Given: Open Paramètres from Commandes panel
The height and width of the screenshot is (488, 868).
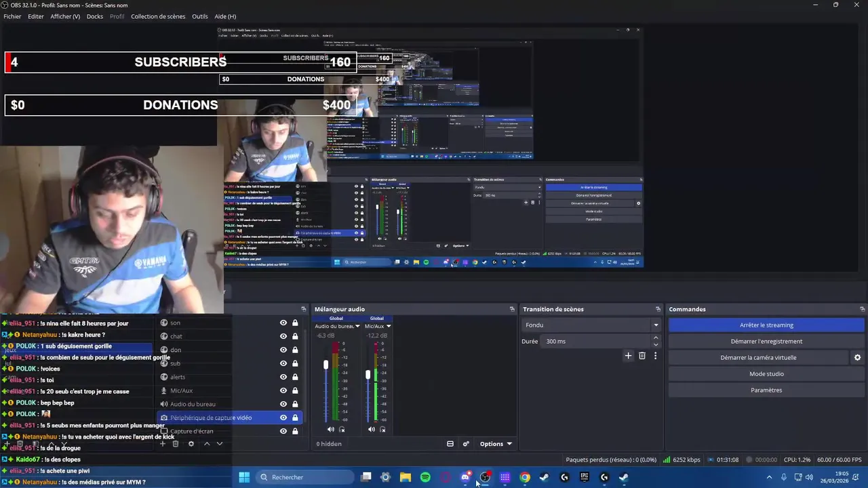Looking at the screenshot, I should point(766,390).
